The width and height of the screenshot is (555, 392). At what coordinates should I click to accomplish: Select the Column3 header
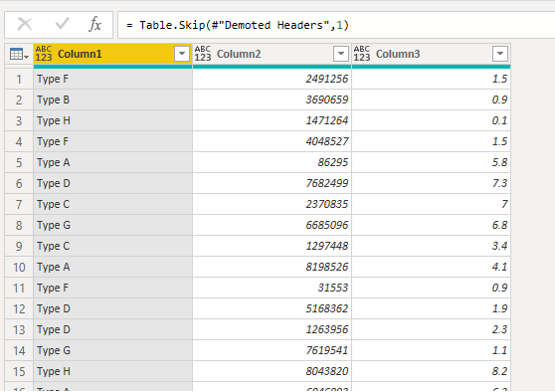pos(431,54)
